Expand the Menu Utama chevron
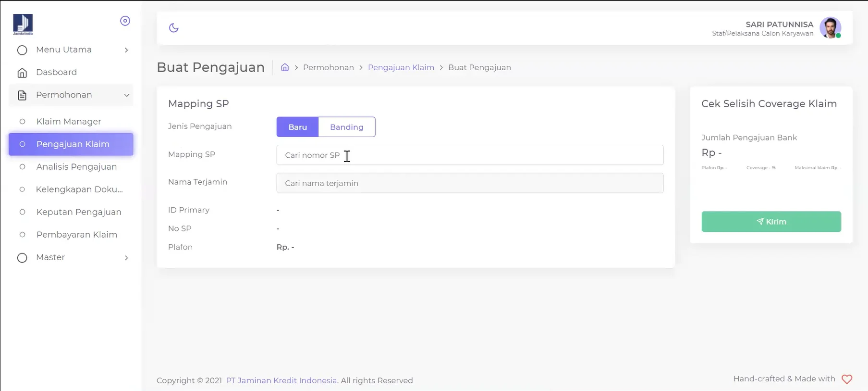This screenshot has height=391, width=868. click(126, 50)
